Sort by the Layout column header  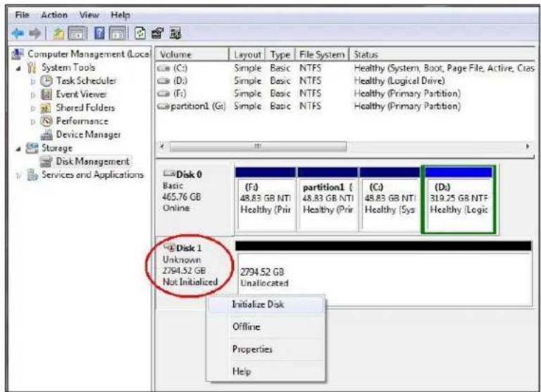pyautogui.click(x=247, y=54)
